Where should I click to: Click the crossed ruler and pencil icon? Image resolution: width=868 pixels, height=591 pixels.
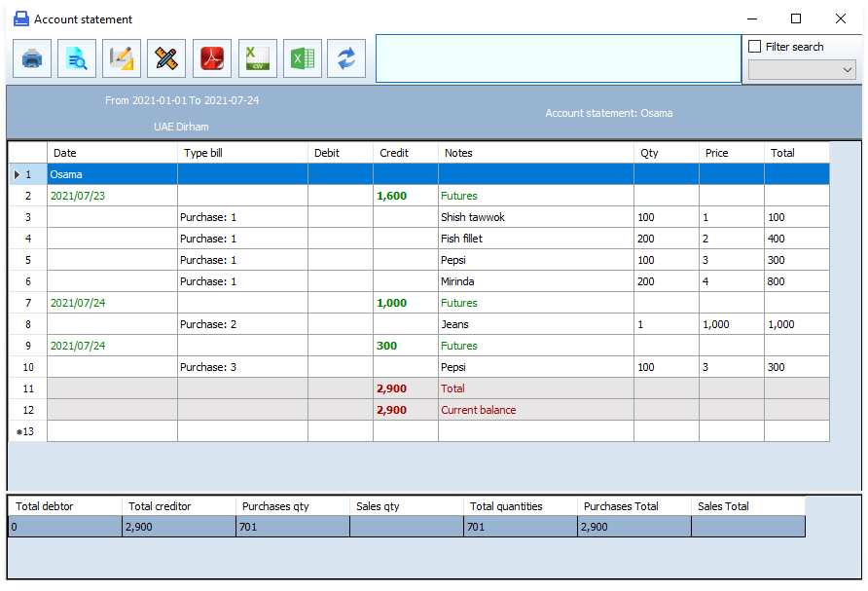166,58
